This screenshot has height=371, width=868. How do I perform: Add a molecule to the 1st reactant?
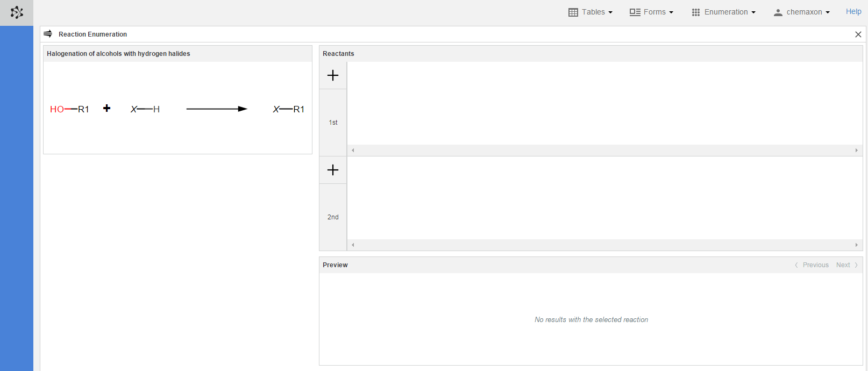coord(333,75)
